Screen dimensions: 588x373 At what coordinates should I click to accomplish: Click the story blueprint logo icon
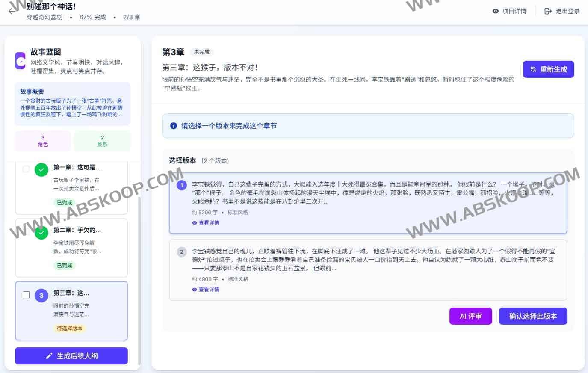pos(20,61)
